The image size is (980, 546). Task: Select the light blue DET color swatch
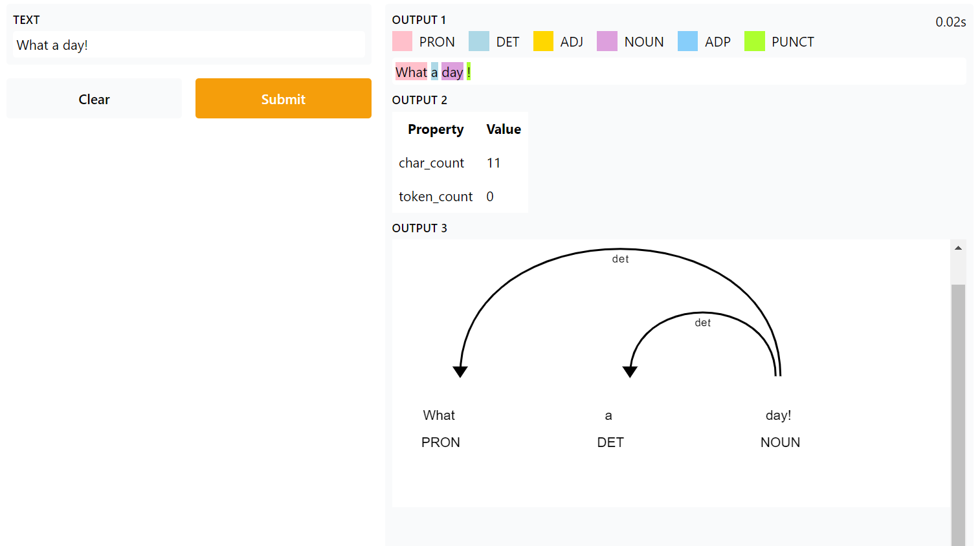click(479, 41)
